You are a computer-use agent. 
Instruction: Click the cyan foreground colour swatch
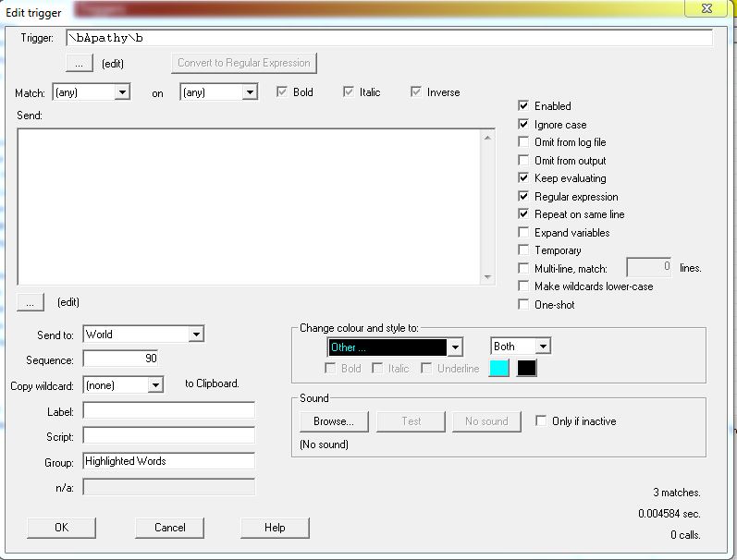pyautogui.click(x=499, y=369)
